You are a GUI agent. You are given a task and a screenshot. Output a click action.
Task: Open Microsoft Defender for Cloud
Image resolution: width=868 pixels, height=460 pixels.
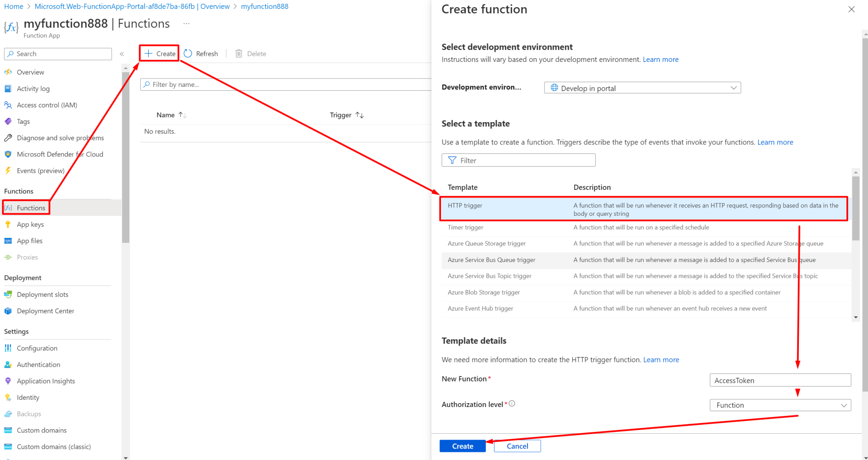pyautogui.click(x=60, y=154)
